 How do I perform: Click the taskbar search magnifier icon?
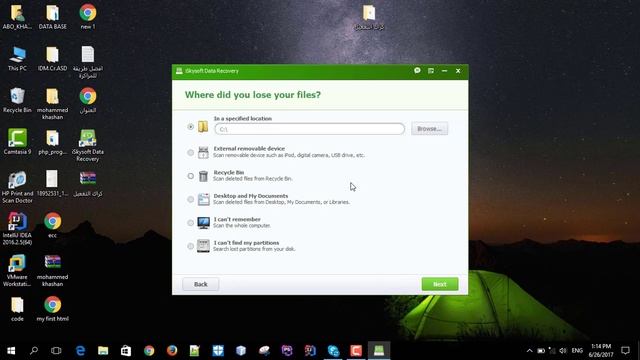pos(34,350)
